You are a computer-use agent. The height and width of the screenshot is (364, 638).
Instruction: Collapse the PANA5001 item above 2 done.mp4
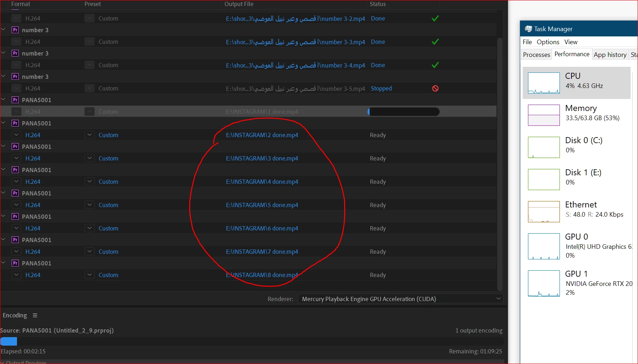tap(4, 123)
